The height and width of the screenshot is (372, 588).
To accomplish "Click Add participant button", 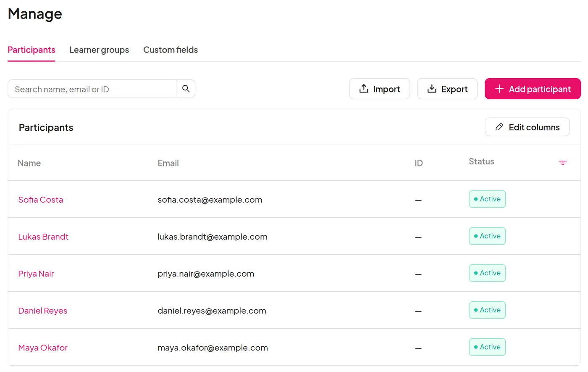I will [x=533, y=89].
